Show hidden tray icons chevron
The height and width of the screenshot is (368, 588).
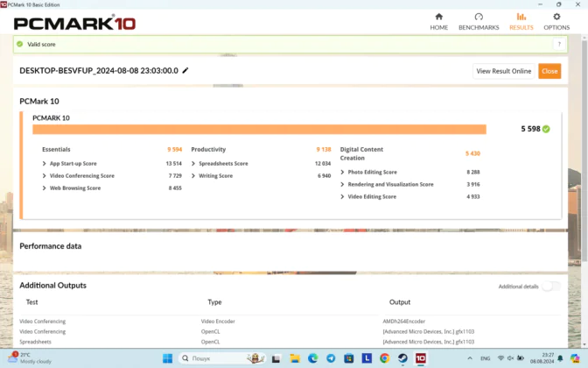(x=470, y=358)
